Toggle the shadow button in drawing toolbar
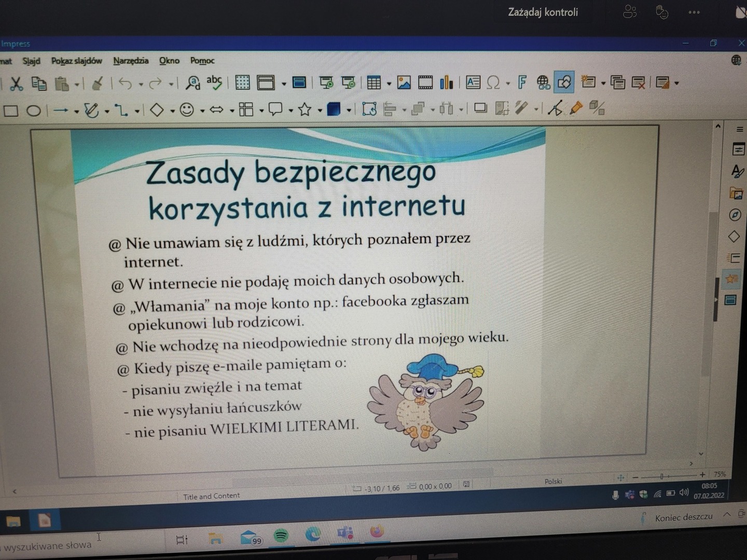The width and height of the screenshot is (747, 560). tap(480, 108)
